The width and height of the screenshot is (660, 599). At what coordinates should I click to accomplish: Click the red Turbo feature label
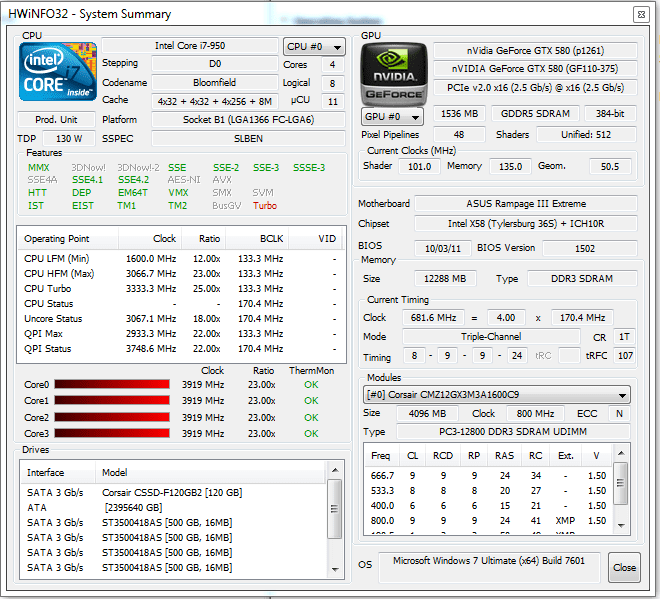click(x=265, y=206)
